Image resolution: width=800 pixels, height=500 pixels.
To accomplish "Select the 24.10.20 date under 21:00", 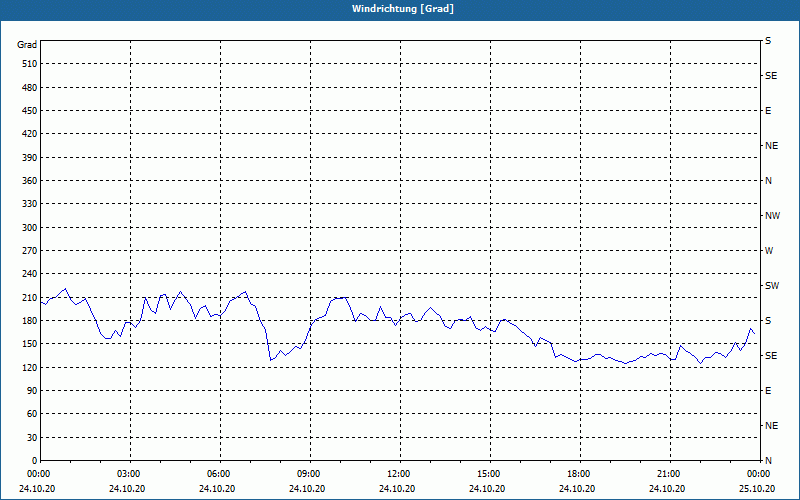I will pos(667,488).
